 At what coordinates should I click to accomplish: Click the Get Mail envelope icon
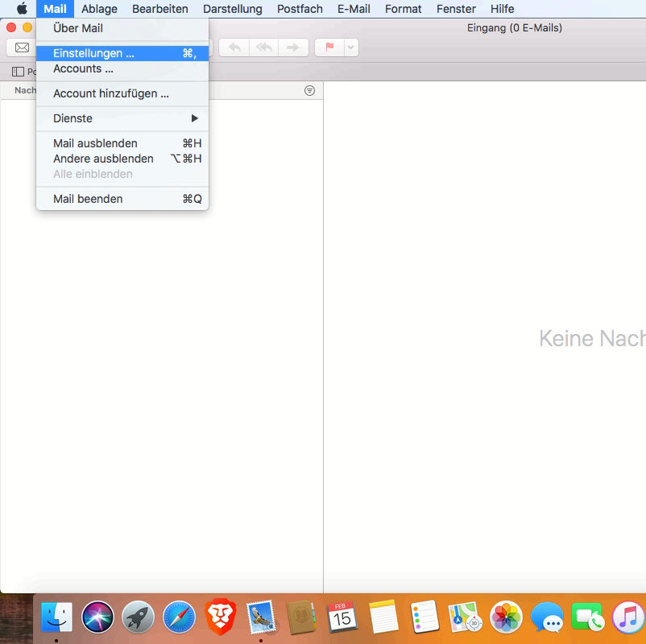click(x=22, y=47)
